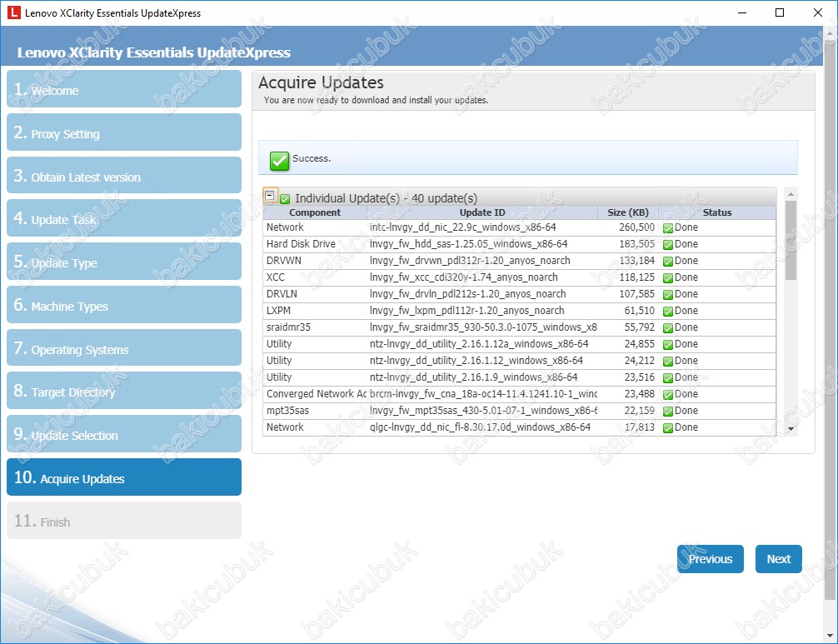Click the green Success checkmark icon
This screenshot has height=644, width=838.
click(x=279, y=160)
